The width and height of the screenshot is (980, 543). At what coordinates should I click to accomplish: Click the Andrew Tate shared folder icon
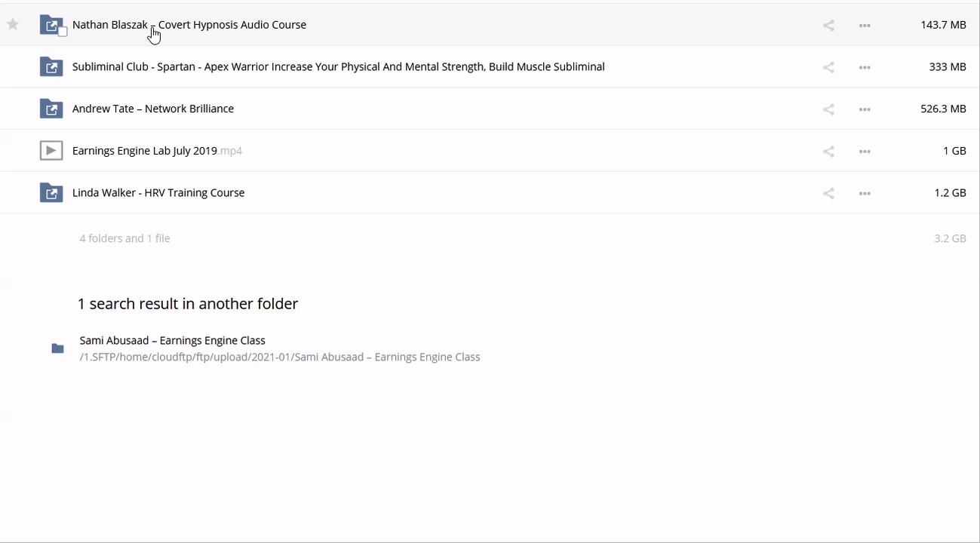tap(51, 109)
